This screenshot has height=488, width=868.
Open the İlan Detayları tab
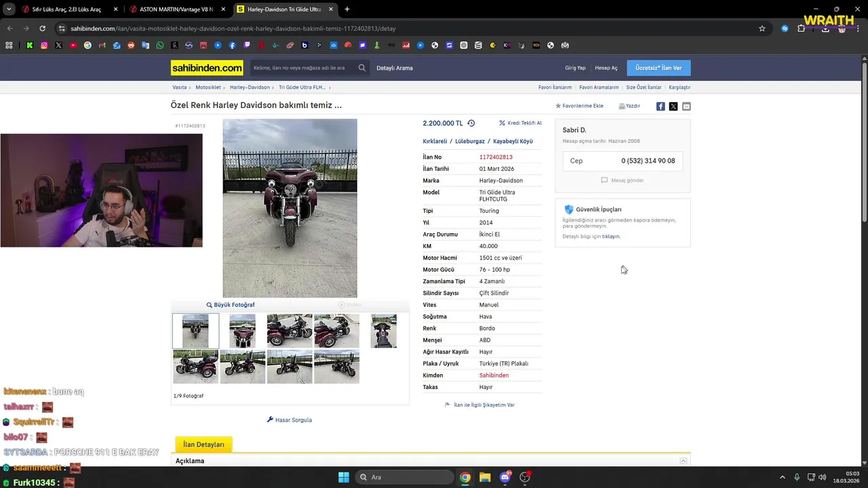[203, 445]
